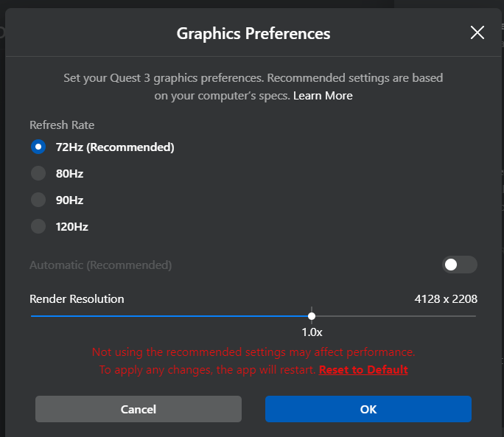
Task: Click the 120Hz text label
Action: pyautogui.click(x=72, y=227)
